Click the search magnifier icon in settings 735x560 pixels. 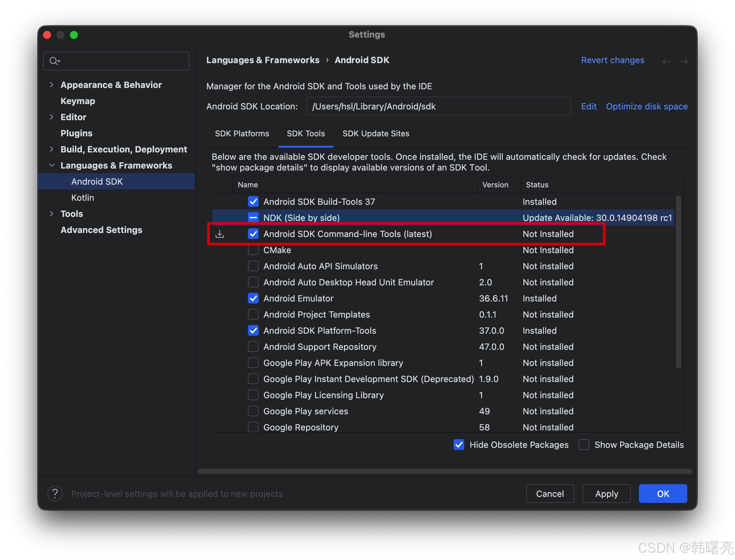pos(54,61)
